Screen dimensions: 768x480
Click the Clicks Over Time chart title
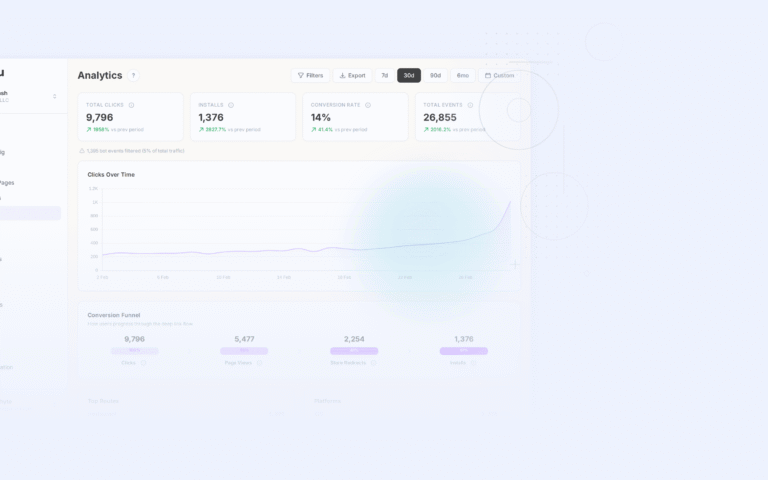coord(111,174)
